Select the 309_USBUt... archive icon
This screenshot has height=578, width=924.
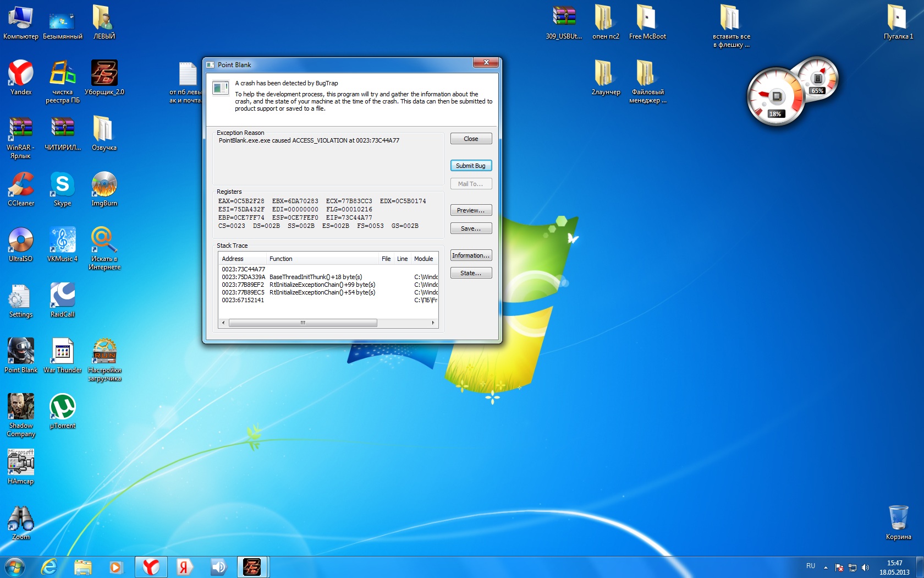pos(564,24)
